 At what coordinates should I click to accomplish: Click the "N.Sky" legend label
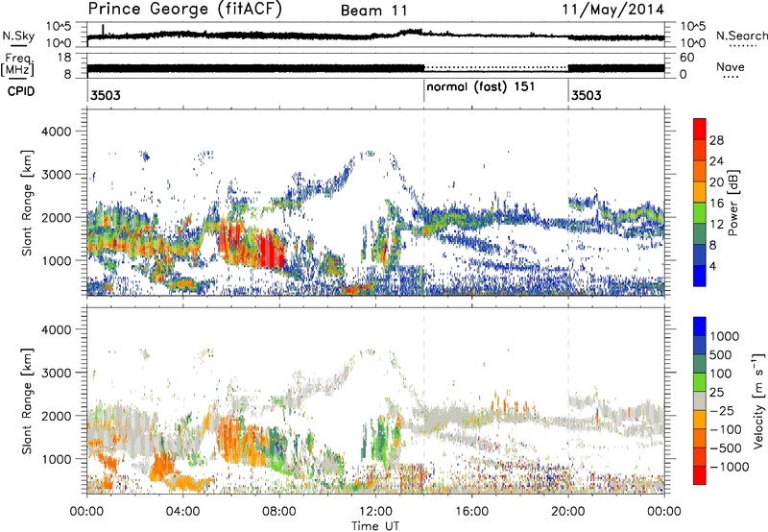click(18, 36)
